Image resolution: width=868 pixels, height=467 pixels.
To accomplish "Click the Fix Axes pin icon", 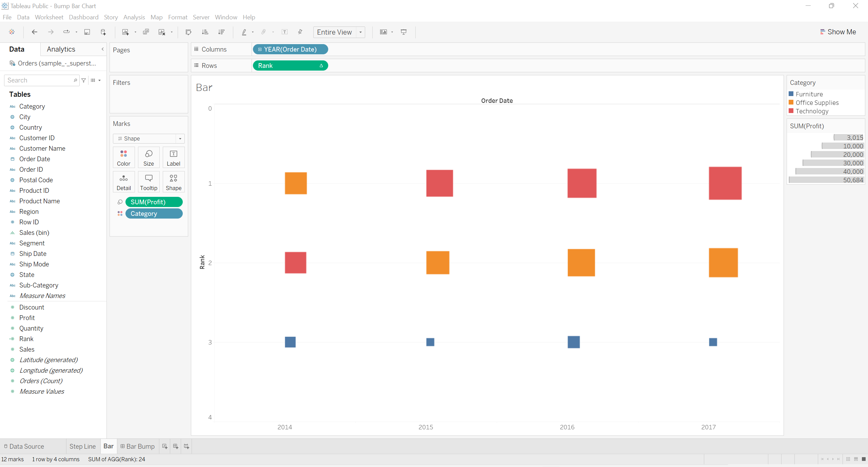I will 300,32.
